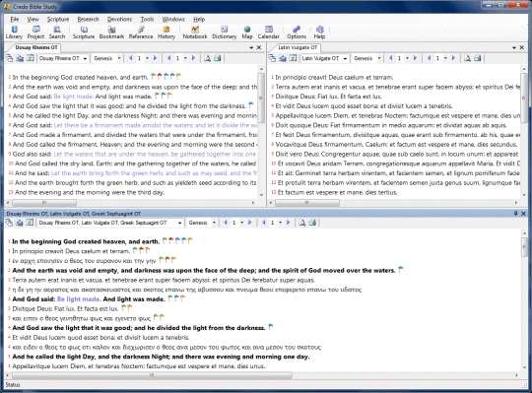532x393 pixels.
Task: Open the Library from the main toolbar
Action: click(14, 33)
